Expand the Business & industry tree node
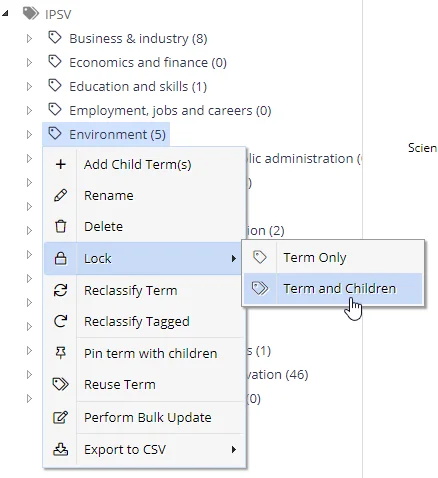438x478 pixels. 29,39
